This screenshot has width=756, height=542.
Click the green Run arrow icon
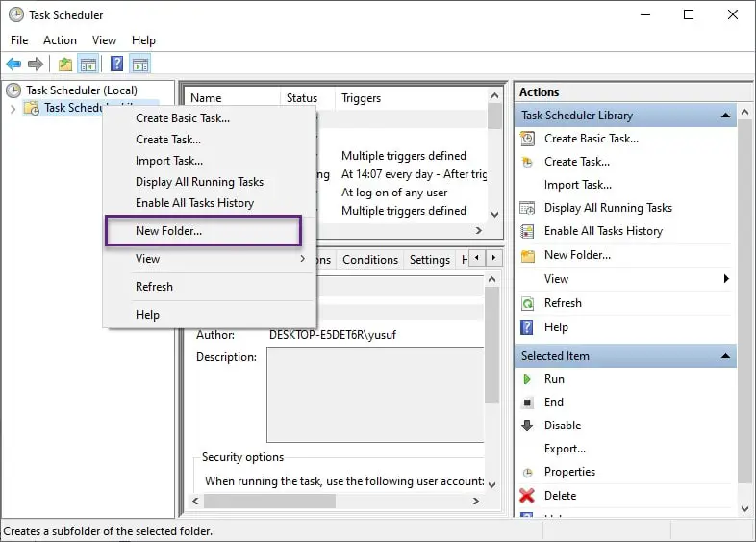coord(527,379)
